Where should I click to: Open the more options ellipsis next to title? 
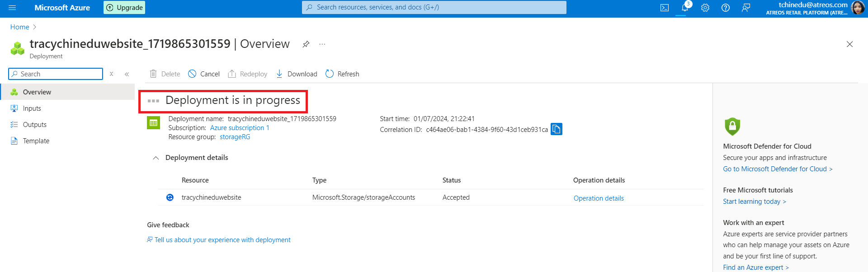click(x=322, y=44)
